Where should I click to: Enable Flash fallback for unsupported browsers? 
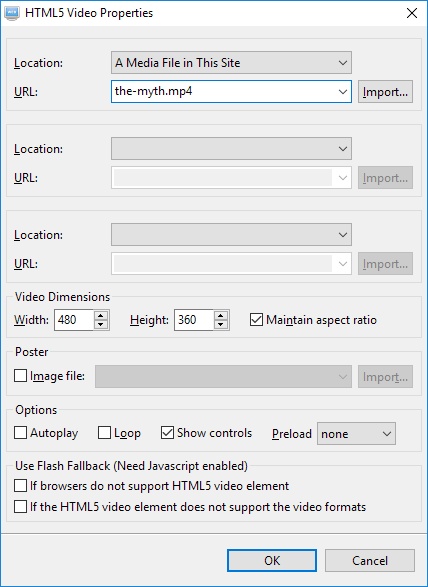(20, 486)
